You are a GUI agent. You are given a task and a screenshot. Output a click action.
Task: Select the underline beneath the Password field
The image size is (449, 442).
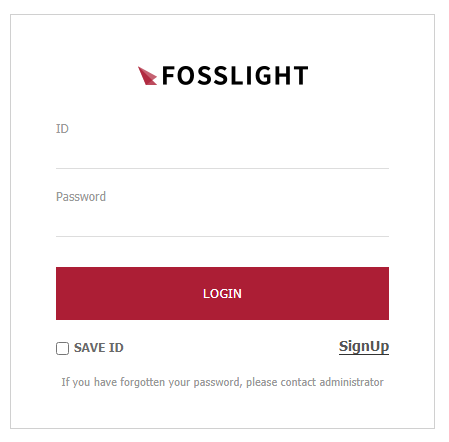[222, 236]
